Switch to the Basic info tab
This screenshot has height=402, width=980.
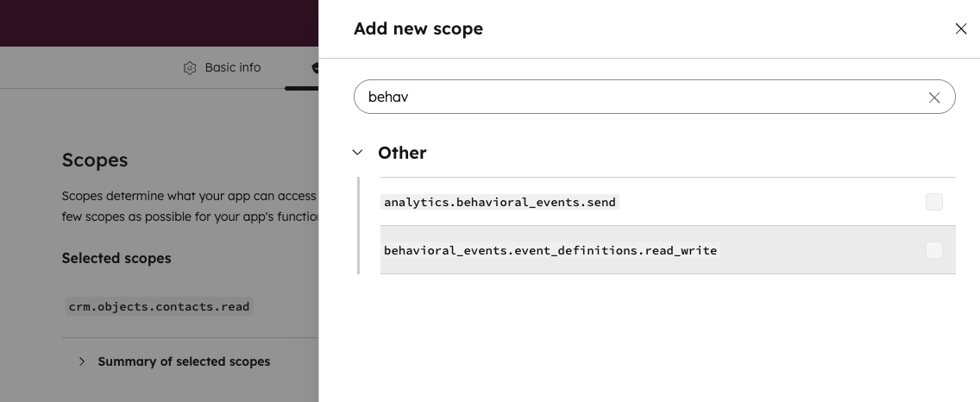tap(232, 67)
